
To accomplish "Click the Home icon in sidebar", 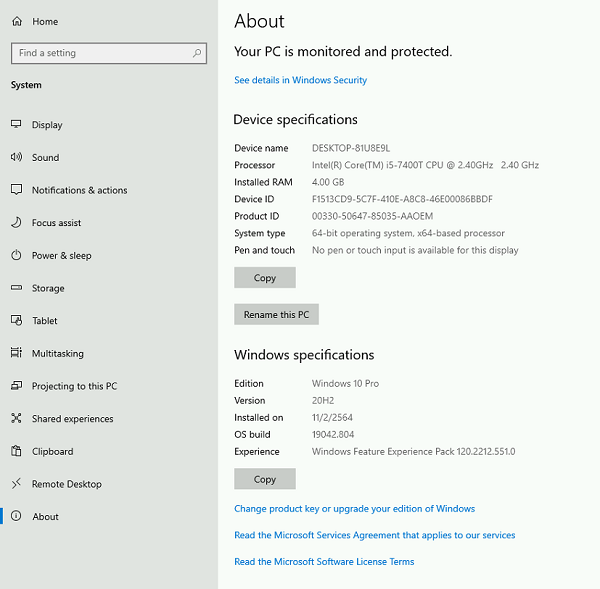I will pos(16,21).
